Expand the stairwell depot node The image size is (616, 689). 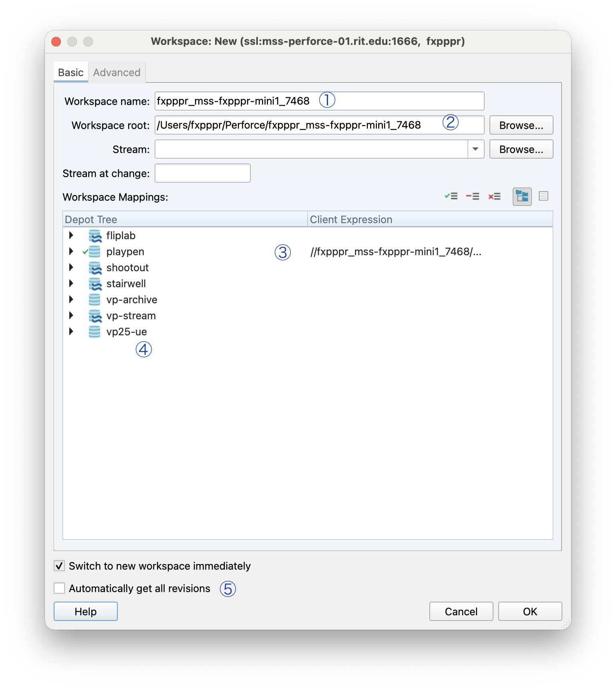click(x=71, y=283)
